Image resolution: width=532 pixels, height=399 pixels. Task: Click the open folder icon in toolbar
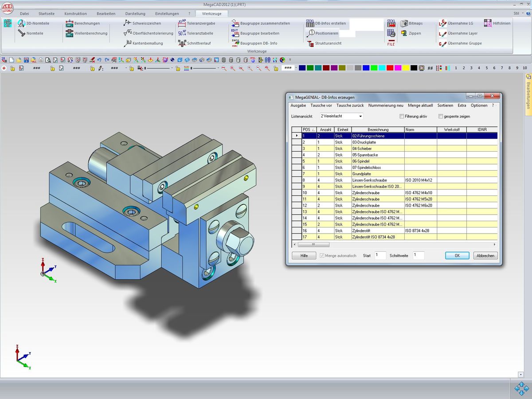19,59
